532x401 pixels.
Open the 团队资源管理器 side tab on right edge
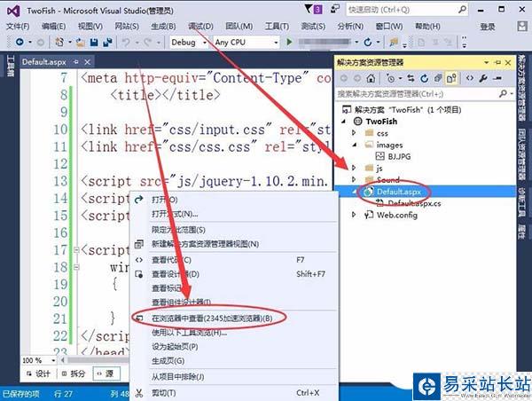522,154
